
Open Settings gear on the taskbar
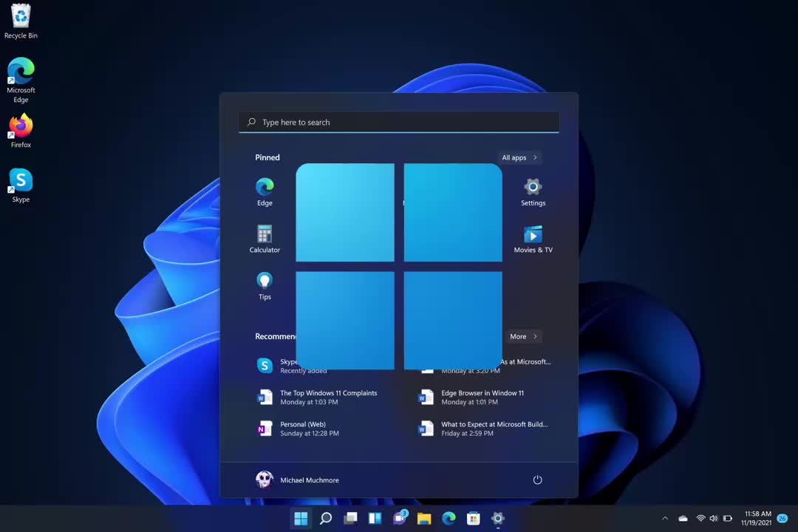click(498, 518)
